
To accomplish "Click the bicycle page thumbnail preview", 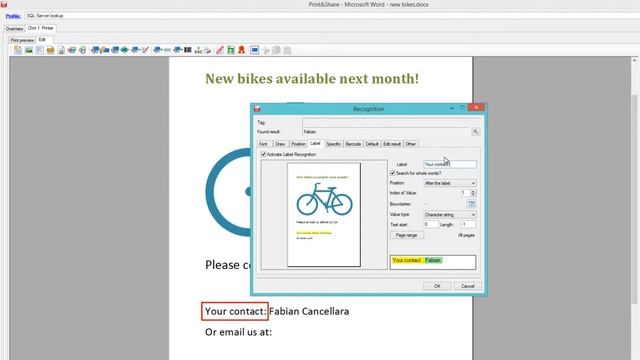I will (x=324, y=215).
